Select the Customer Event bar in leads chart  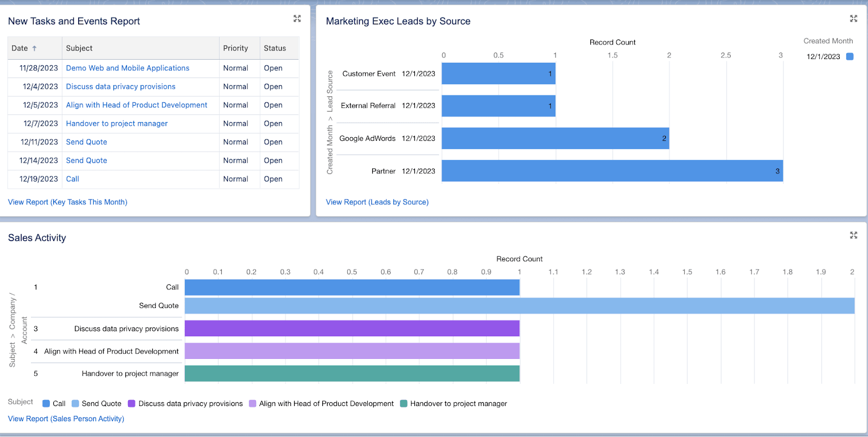(x=499, y=74)
